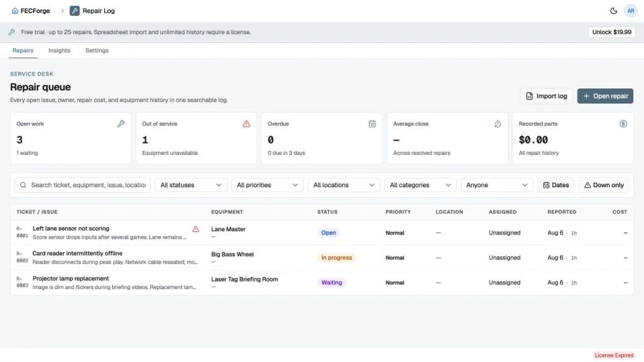
Task: Click the warning triangle on R-0001 row
Action: (195, 229)
